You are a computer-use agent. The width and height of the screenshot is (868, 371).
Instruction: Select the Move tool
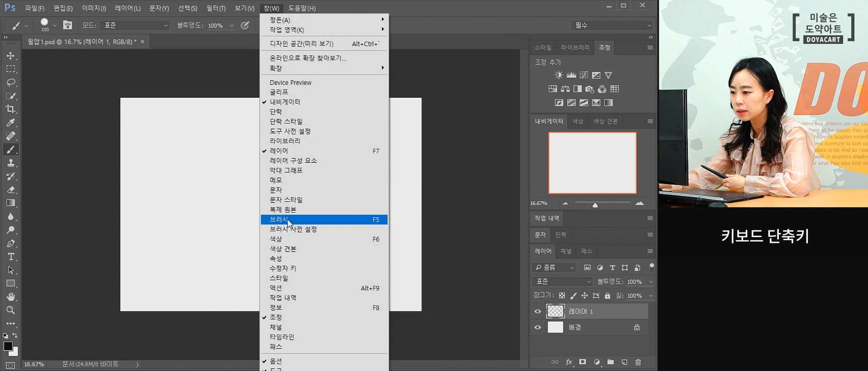[x=11, y=56]
